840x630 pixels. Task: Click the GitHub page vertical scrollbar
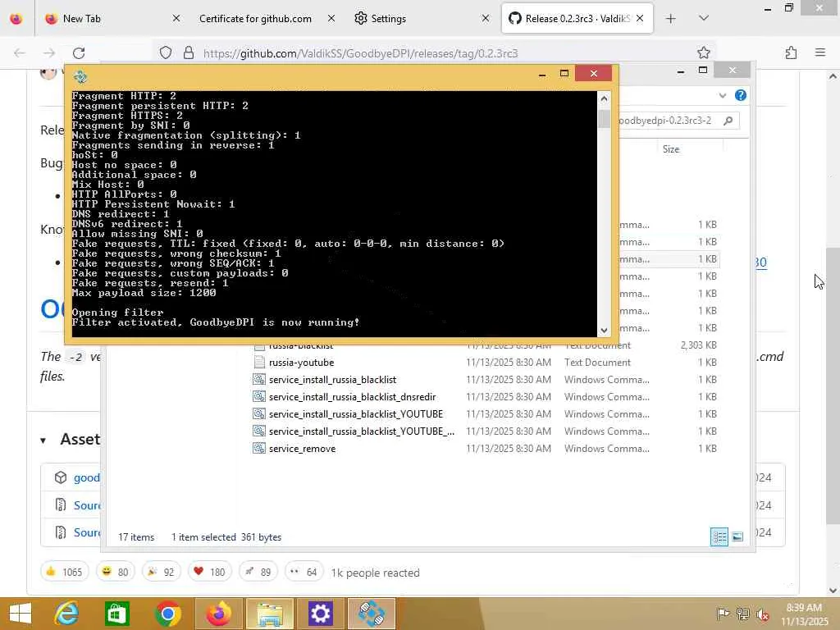(833, 386)
